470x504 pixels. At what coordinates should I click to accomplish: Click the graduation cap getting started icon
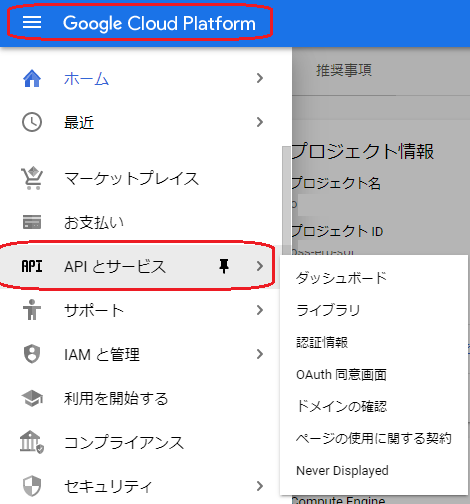(x=32, y=398)
